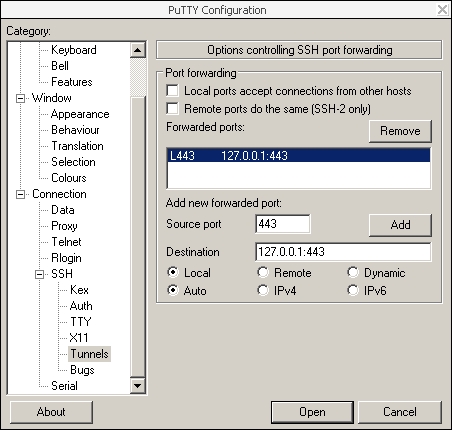The width and height of the screenshot is (452, 430).
Task: Enable local ports accept connections from other hosts
Action: coord(172,91)
